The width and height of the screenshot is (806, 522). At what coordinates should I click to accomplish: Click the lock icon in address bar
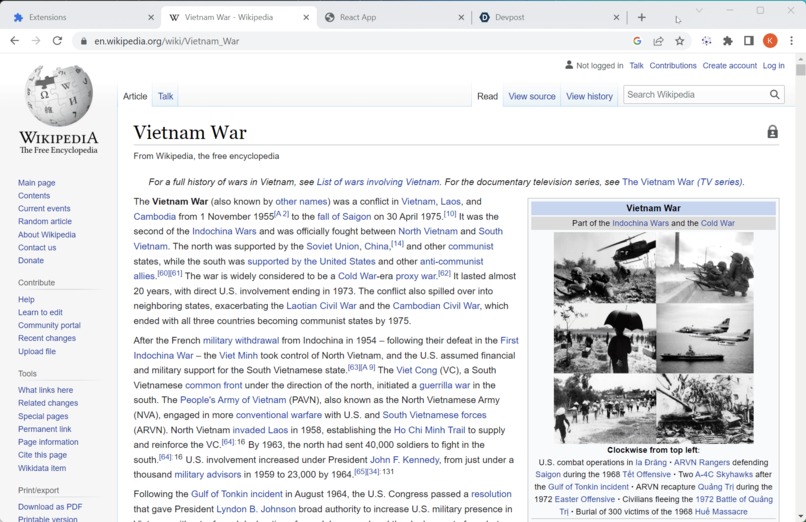(x=83, y=41)
